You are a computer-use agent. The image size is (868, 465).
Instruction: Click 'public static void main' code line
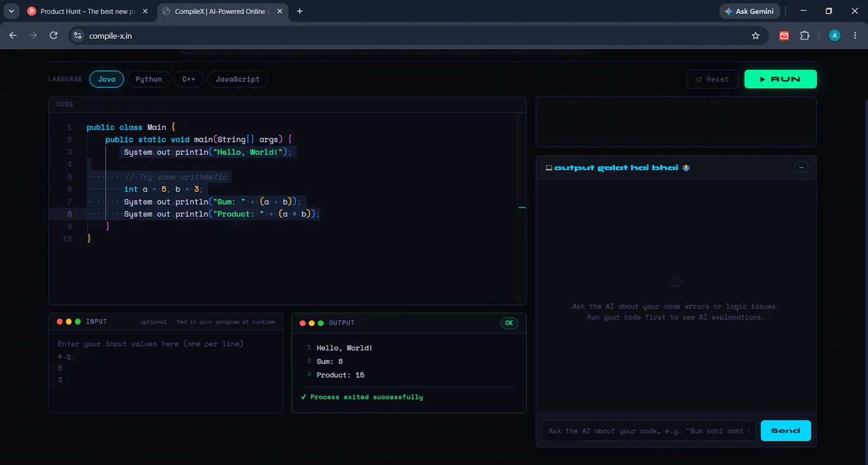(199, 140)
